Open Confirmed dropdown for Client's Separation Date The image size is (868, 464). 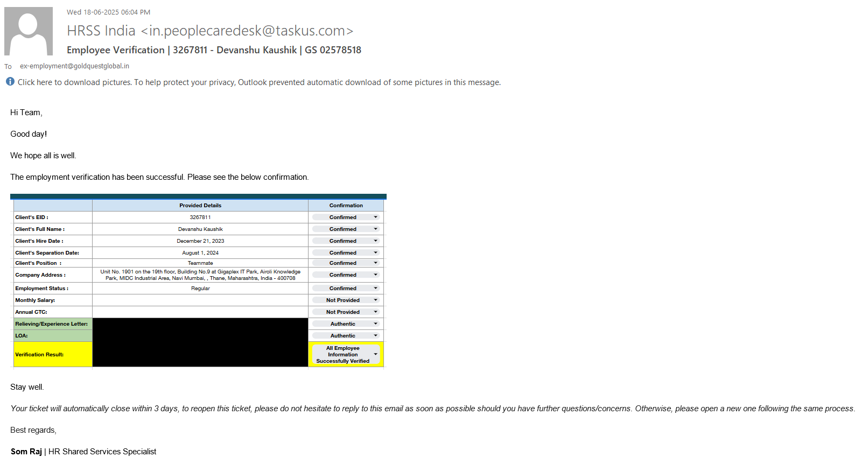tap(346, 253)
